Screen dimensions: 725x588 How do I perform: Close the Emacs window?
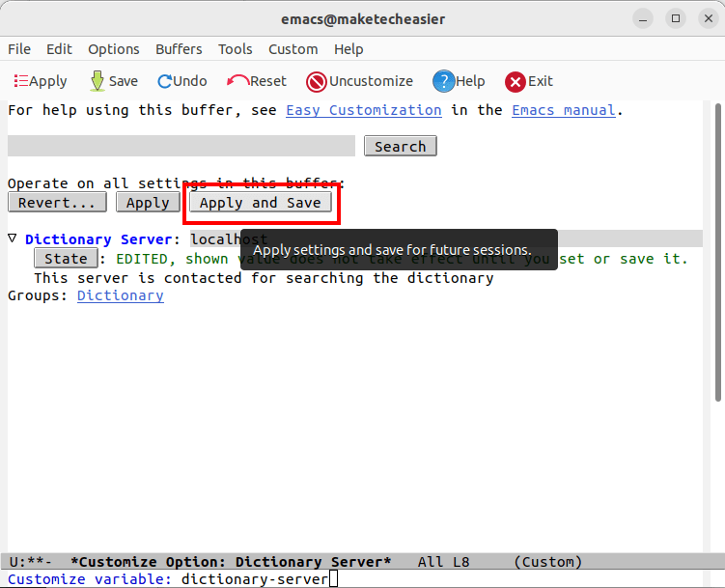709,19
